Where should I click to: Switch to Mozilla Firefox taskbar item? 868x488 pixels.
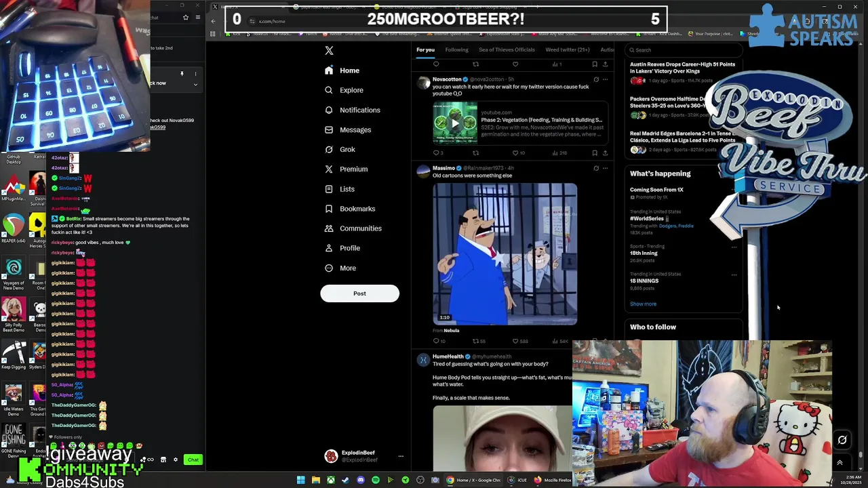tap(553, 480)
